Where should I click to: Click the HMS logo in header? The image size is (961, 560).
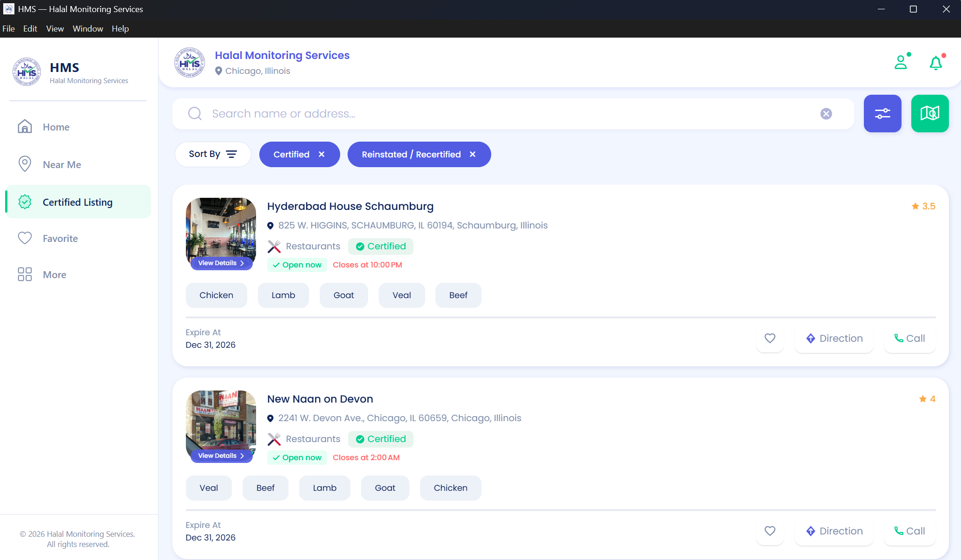[x=190, y=62]
